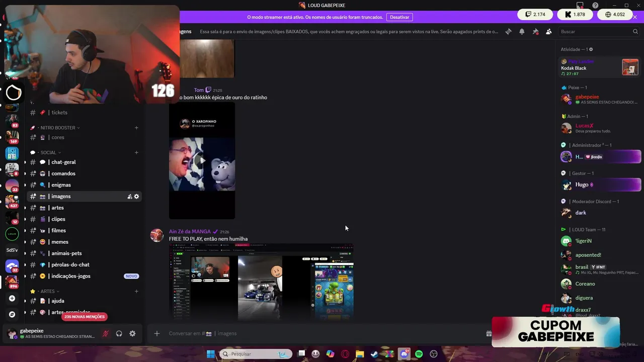644x362 pixels.
Task: Open Spotify from the taskbar
Action: [419, 354]
